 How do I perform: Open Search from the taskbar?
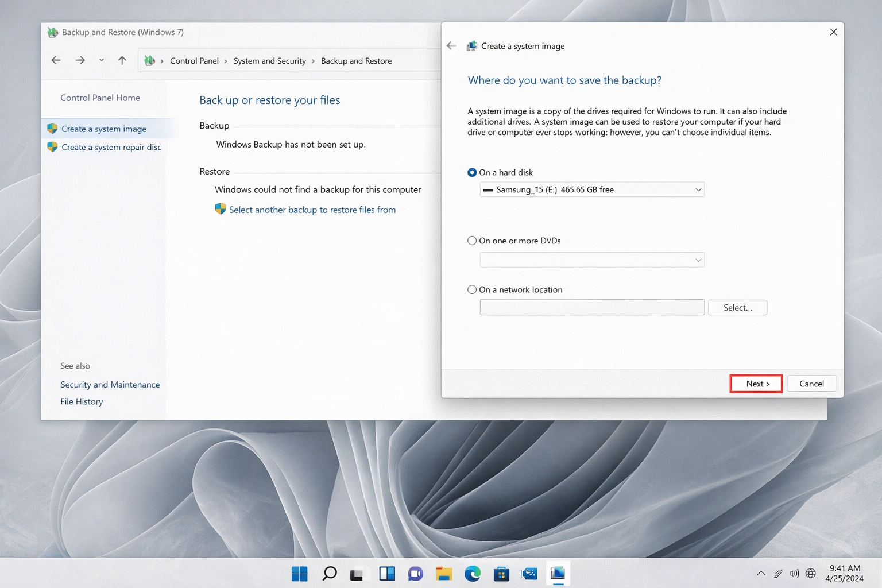pos(329,573)
